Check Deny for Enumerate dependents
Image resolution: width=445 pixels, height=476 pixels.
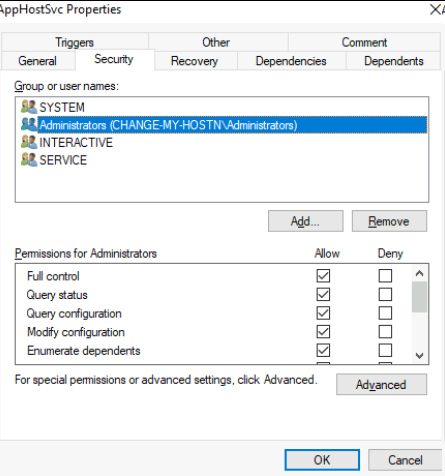pos(385,351)
